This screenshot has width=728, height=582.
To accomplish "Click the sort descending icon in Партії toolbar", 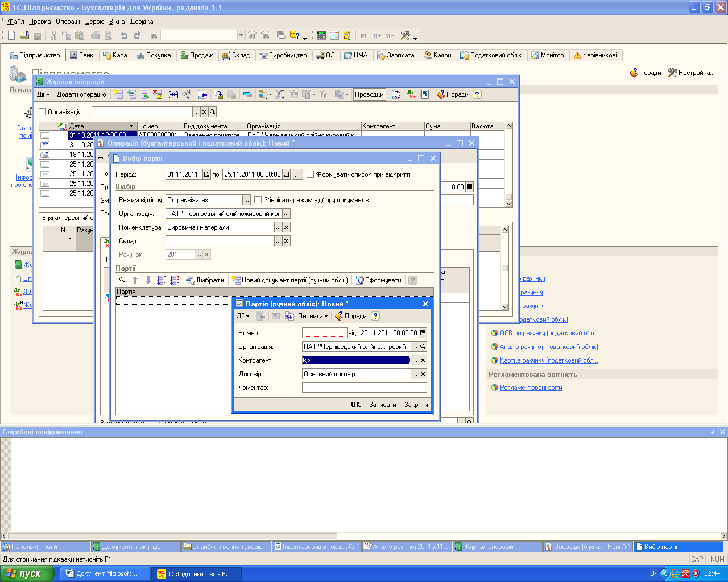I will 175,280.
